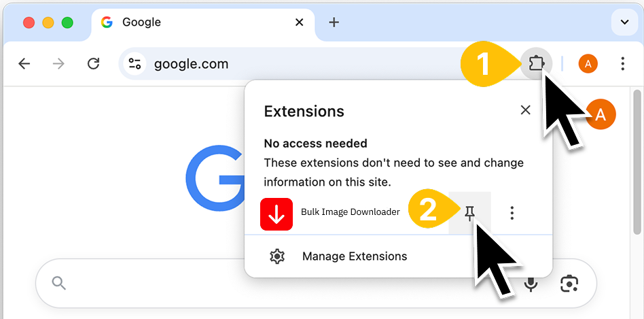The image size is (644, 319).
Task: Open more options for Bulk Image Downloader
Action: 512,214
